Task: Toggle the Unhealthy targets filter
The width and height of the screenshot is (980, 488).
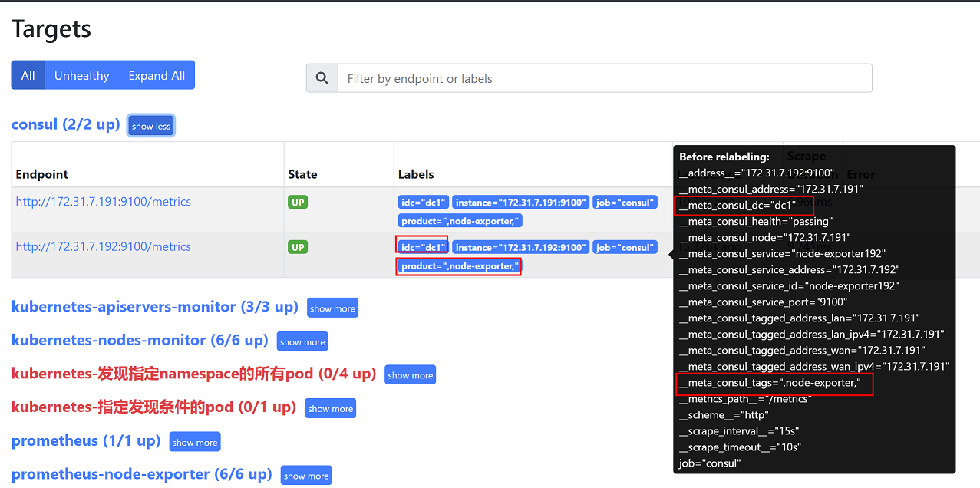Action: pos(81,75)
